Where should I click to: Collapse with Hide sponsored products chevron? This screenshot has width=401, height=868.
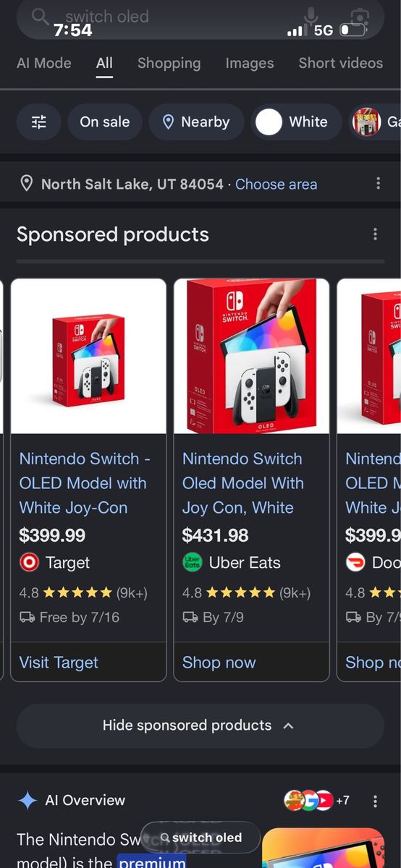pos(288,726)
